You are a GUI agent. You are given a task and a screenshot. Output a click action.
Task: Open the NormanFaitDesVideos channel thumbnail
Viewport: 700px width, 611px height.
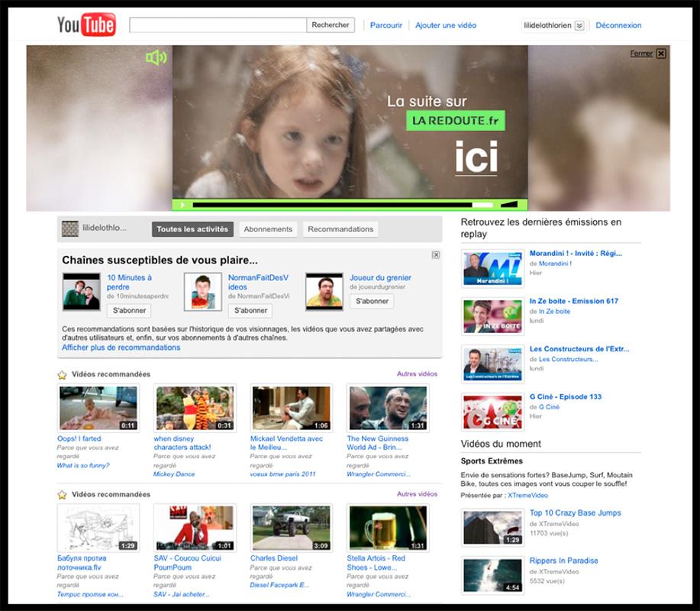pos(203,292)
